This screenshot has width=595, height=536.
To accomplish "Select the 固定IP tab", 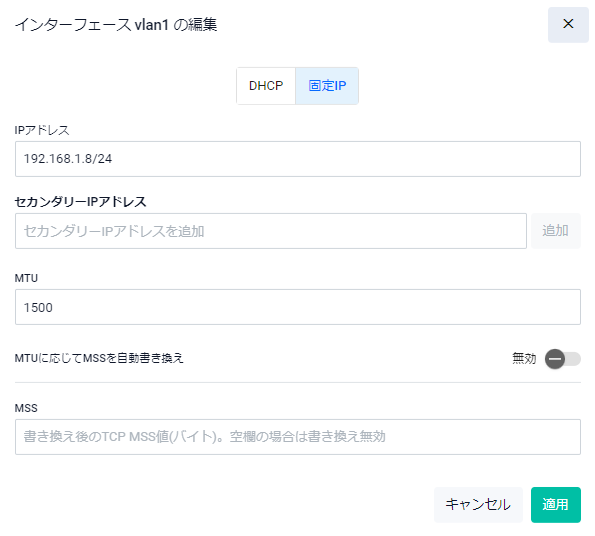I will click(x=327, y=86).
